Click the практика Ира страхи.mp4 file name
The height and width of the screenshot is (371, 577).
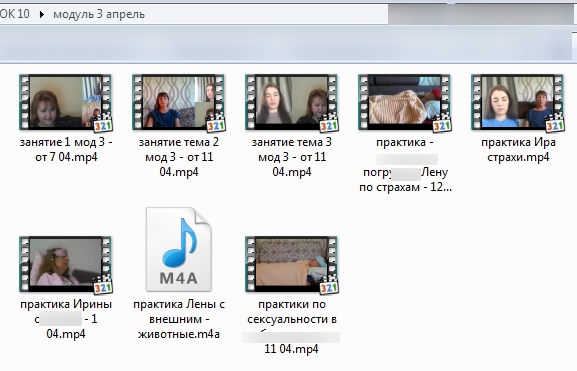(518, 149)
